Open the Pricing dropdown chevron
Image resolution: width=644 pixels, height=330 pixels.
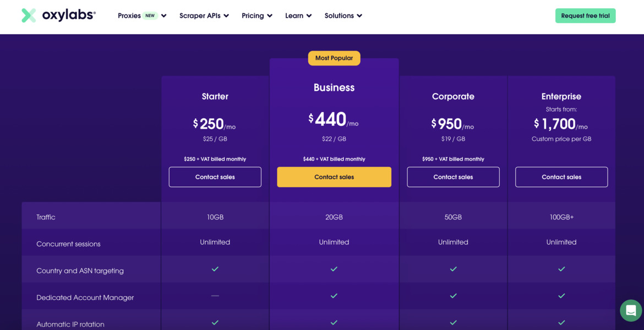[270, 16]
